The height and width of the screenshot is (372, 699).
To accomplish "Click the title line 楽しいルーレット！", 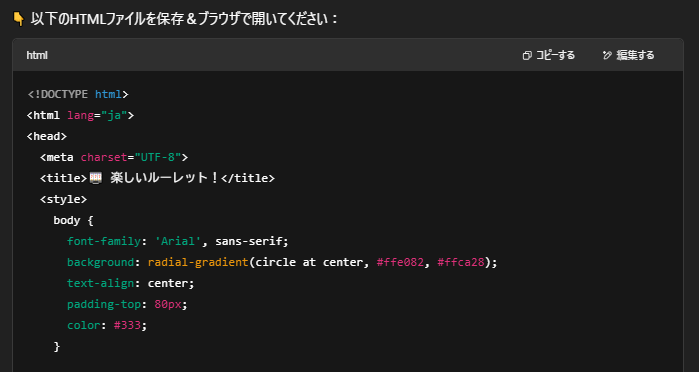I will tap(157, 178).
